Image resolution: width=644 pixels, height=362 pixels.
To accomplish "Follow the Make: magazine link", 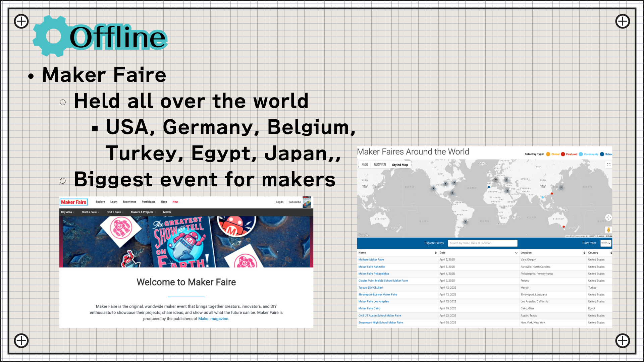I will (214, 319).
